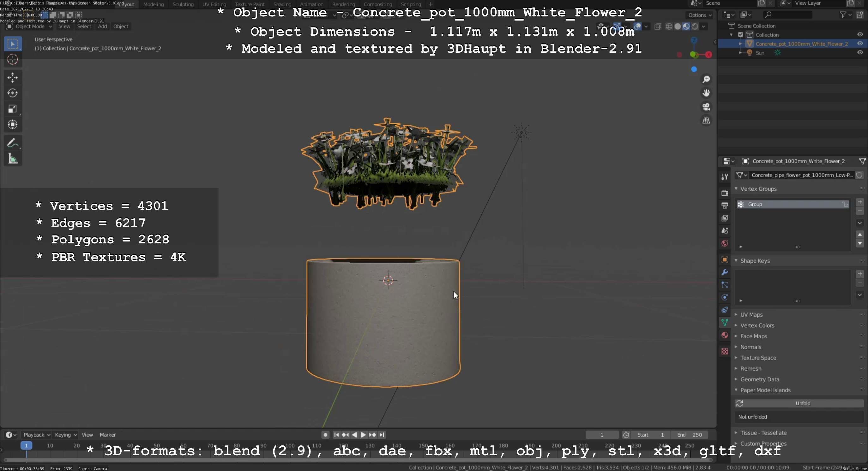Uncheck the Collection exclude checkbox

740,35
